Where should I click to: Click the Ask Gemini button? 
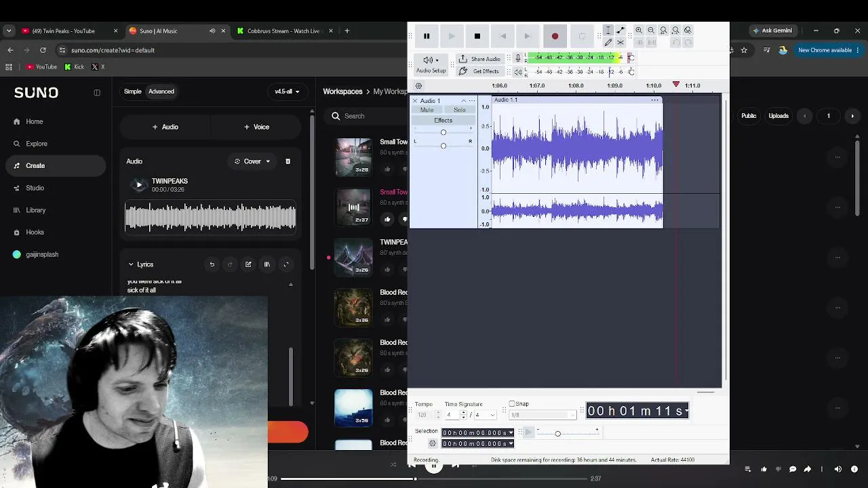772,30
